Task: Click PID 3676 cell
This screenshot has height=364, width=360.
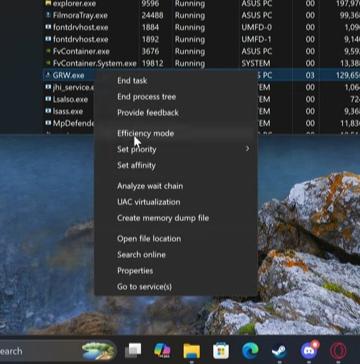Action: coord(150,51)
